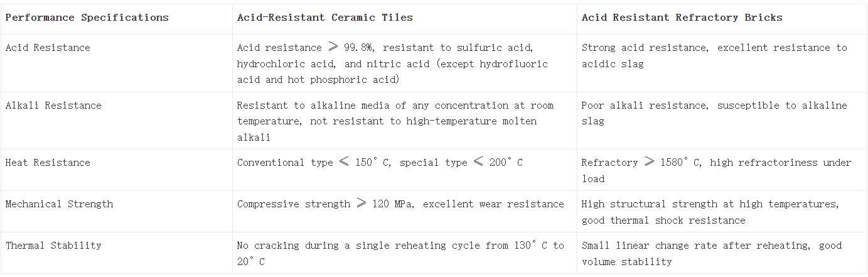
Task: Click the 'No cracking during a single reheating' cell
Action: click(x=400, y=253)
